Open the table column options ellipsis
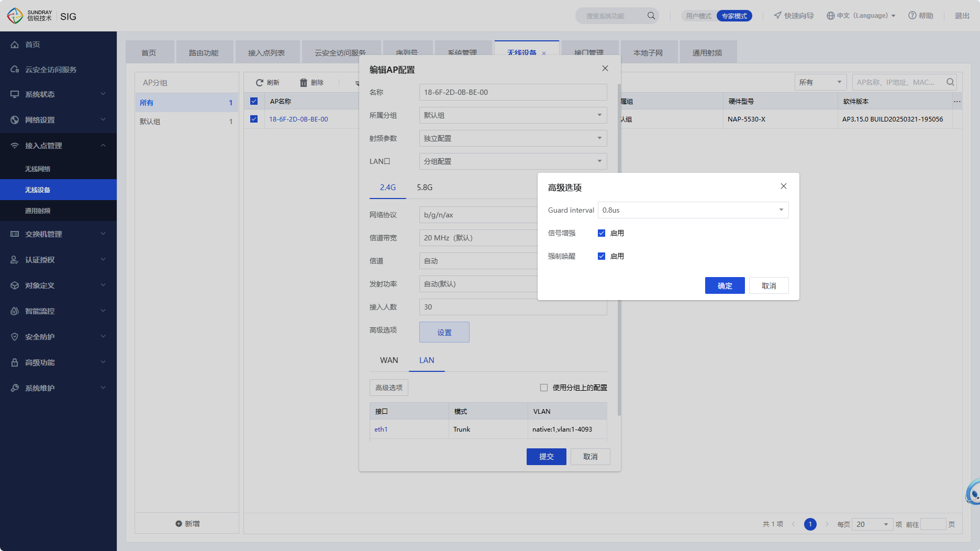Screen dimensions: 980x551 coord(957,102)
